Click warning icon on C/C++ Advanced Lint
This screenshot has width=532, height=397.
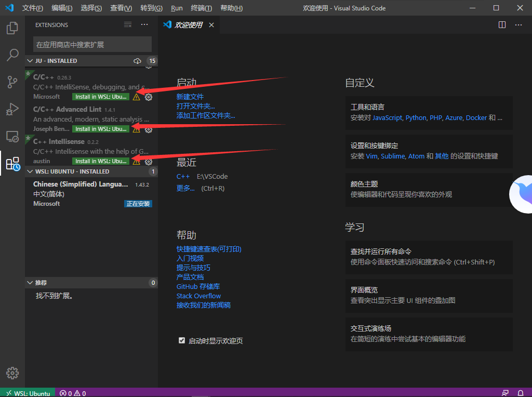coord(137,129)
